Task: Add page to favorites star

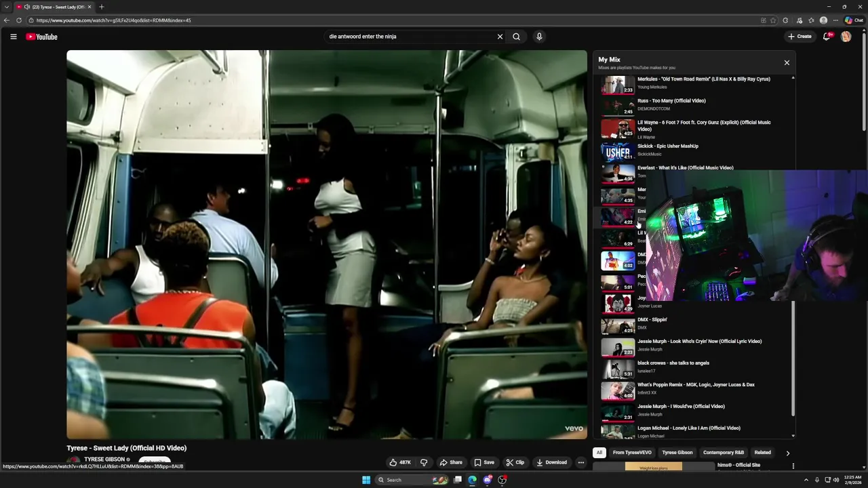Action: pos(773,20)
